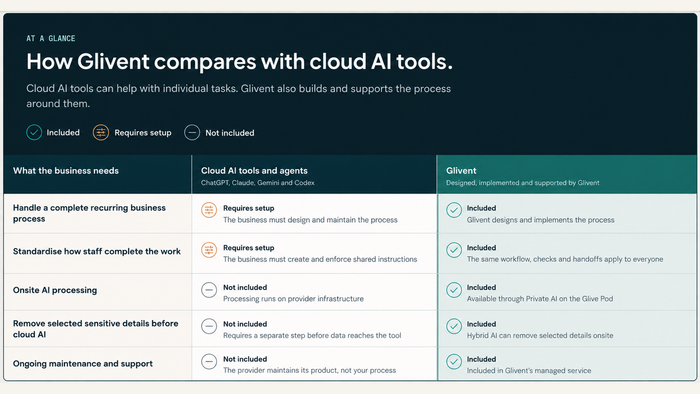Image resolution: width=700 pixels, height=394 pixels.
Task: Click 'The same workflow, checks and handoffs apply to everyone'
Action: (565, 259)
